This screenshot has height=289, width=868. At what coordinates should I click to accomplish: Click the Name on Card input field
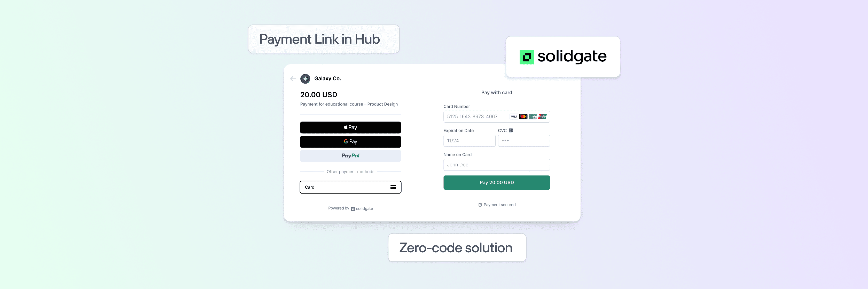pos(496,165)
